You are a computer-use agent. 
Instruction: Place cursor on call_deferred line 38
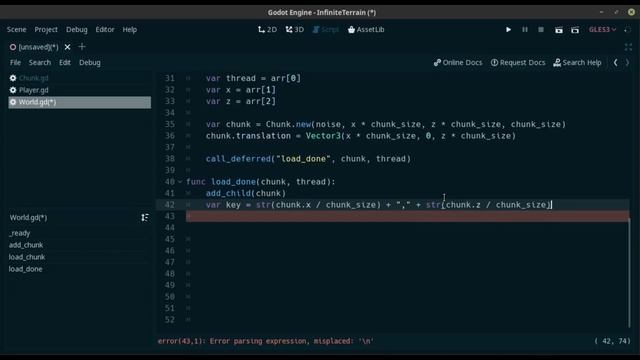point(308,159)
